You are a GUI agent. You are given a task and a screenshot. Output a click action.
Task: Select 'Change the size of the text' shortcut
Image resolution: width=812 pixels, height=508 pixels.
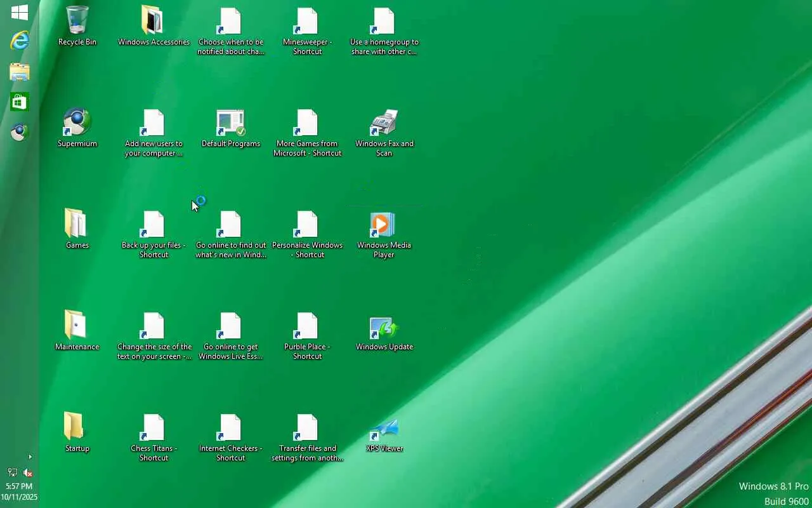pos(154,336)
